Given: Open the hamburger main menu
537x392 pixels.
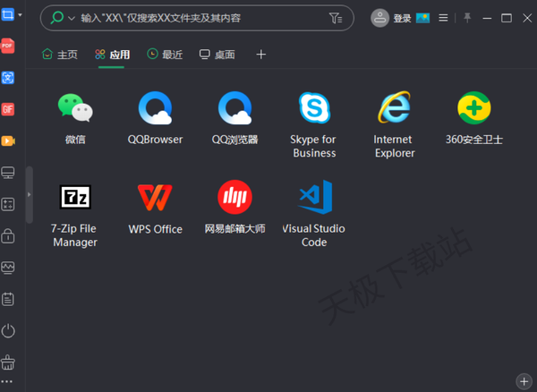Looking at the screenshot, I should (443, 18).
